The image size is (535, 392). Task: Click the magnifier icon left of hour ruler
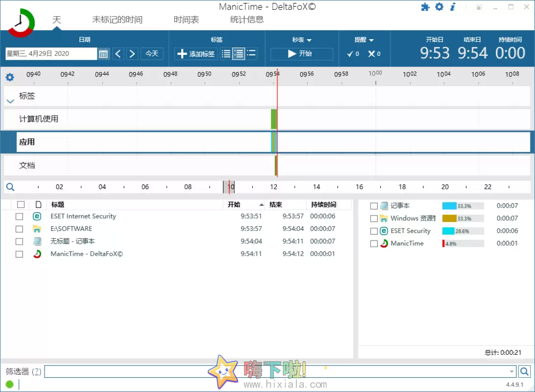pyautogui.click(x=10, y=187)
